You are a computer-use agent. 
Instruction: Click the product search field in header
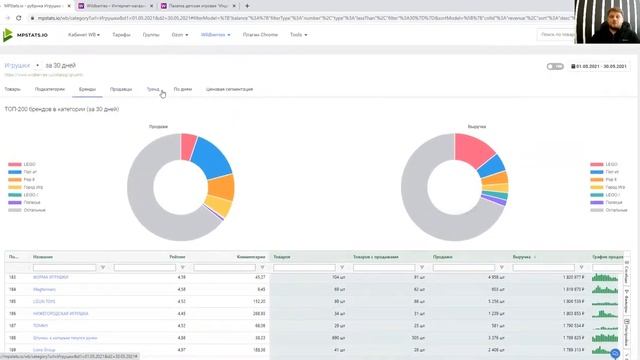pos(556,35)
